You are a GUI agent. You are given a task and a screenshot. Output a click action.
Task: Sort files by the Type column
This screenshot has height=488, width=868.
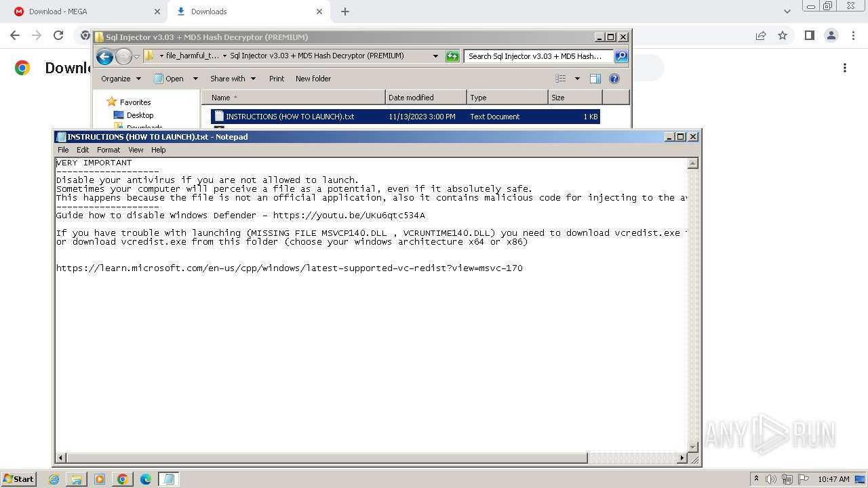507,98
